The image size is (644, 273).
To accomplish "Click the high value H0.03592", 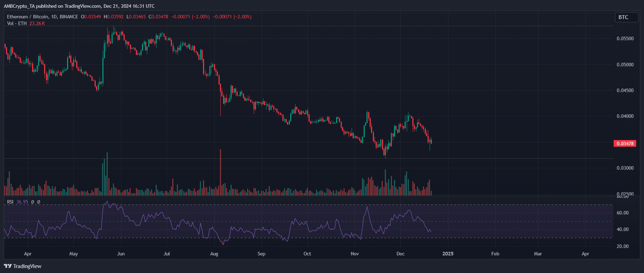I will click(x=114, y=17).
